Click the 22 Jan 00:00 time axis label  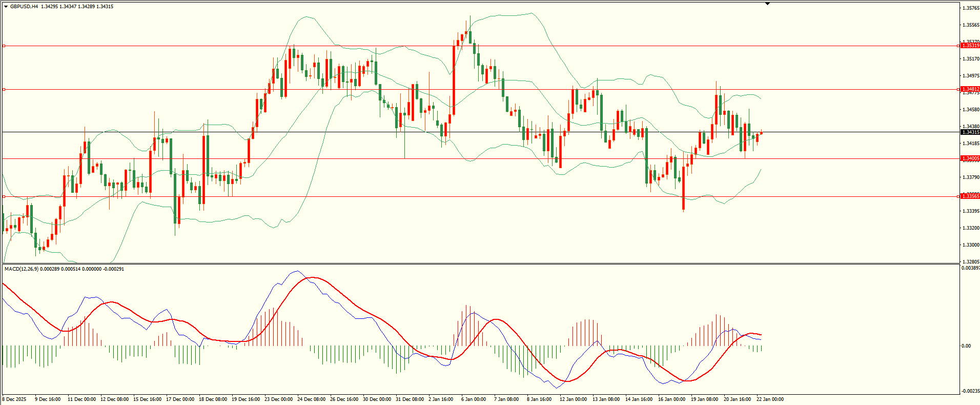click(770, 399)
